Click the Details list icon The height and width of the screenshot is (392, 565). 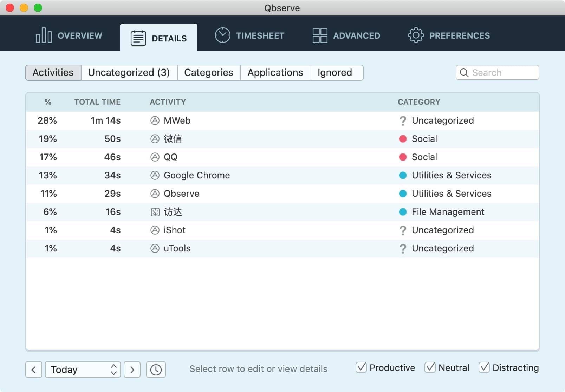point(138,38)
